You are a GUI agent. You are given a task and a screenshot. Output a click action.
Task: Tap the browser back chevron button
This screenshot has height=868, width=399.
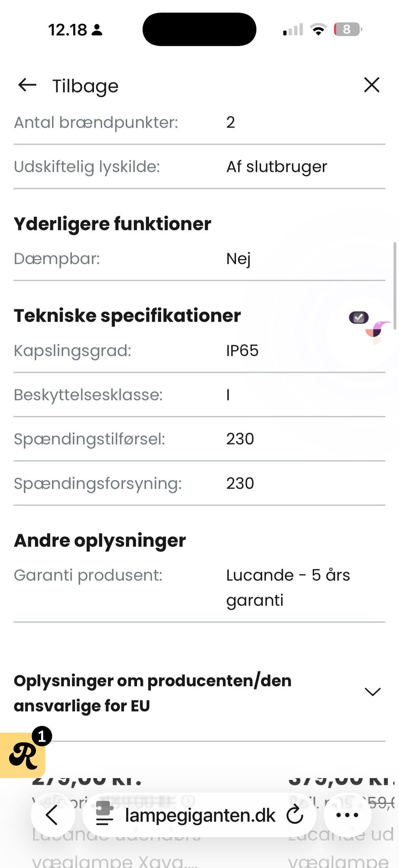click(x=52, y=815)
